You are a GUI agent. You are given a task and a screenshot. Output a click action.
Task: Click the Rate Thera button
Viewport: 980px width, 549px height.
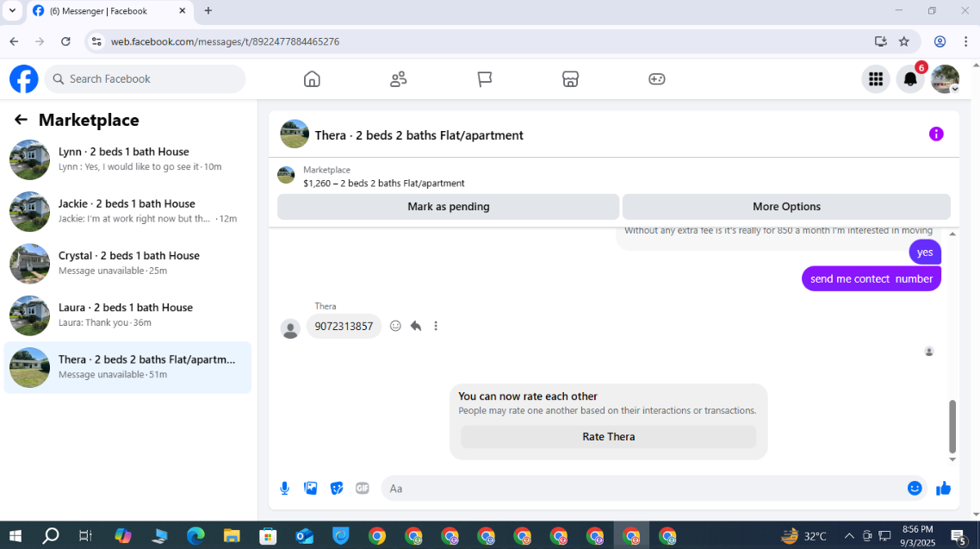pos(608,436)
